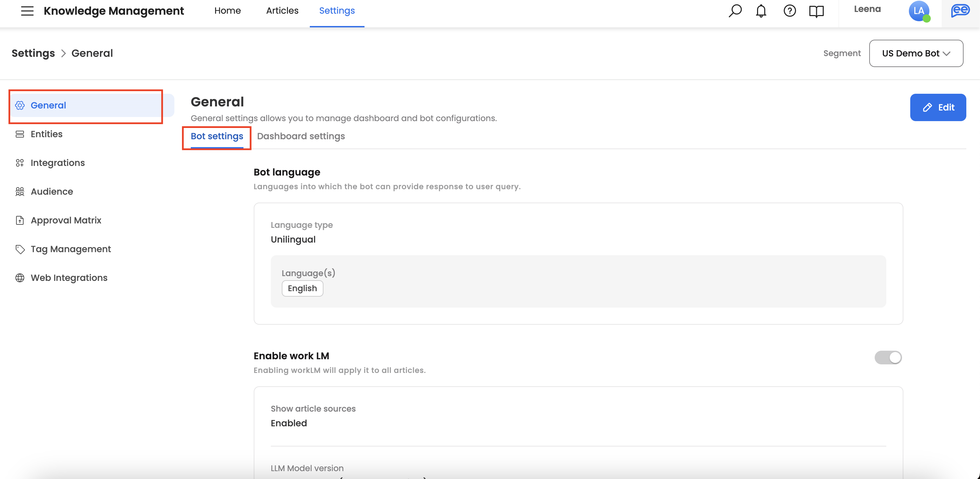Expand the US Demo Bot segment dropdown
This screenshot has height=479, width=980.
click(916, 53)
